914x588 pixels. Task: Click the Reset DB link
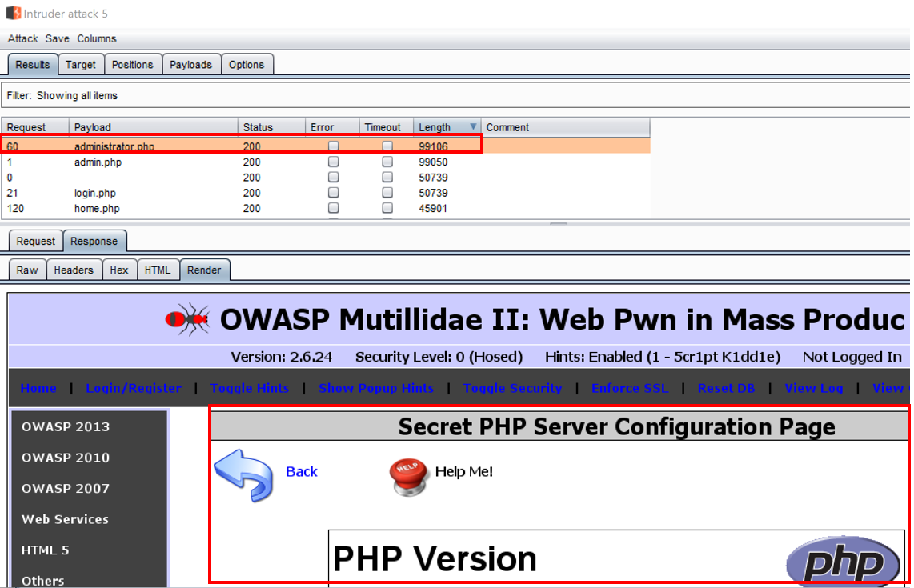pyautogui.click(x=726, y=388)
